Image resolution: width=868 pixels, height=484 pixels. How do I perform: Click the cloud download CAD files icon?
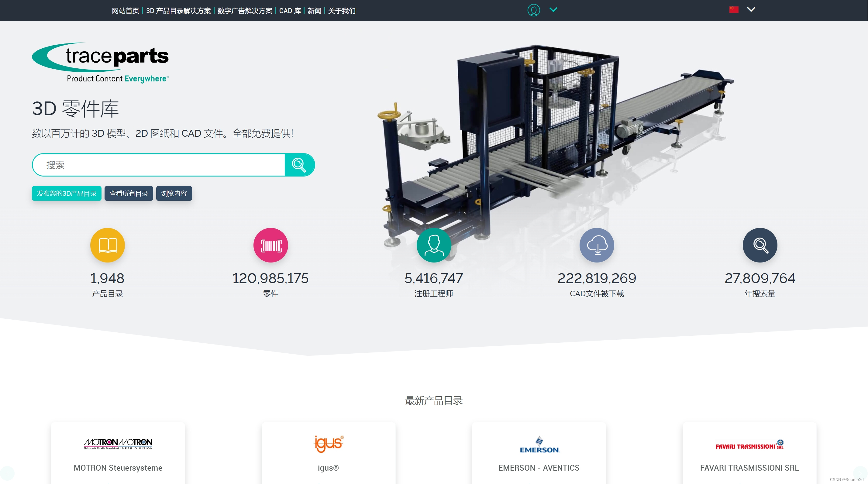click(597, 245)
